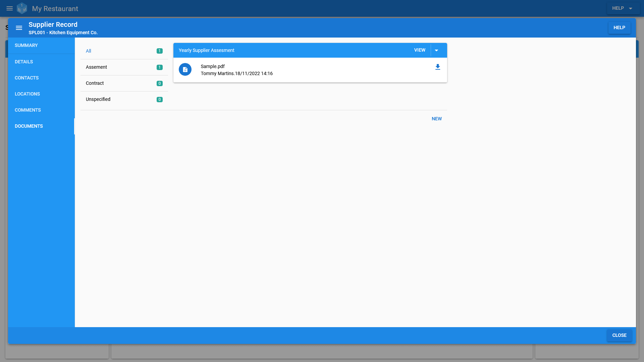Click NEW to add a document

[x=437, y=118]
